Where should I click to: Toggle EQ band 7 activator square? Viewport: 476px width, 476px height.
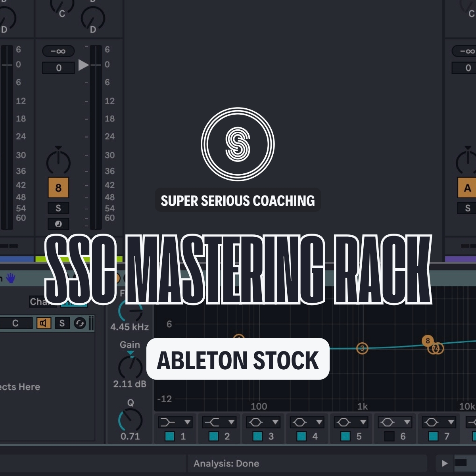pos(434,436)
